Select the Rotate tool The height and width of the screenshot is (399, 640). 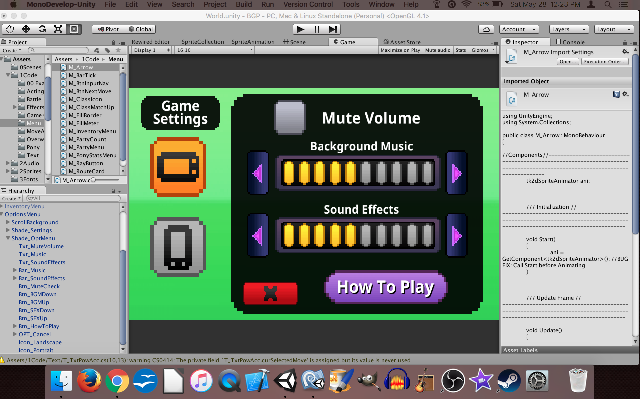(x=42, y=29)
